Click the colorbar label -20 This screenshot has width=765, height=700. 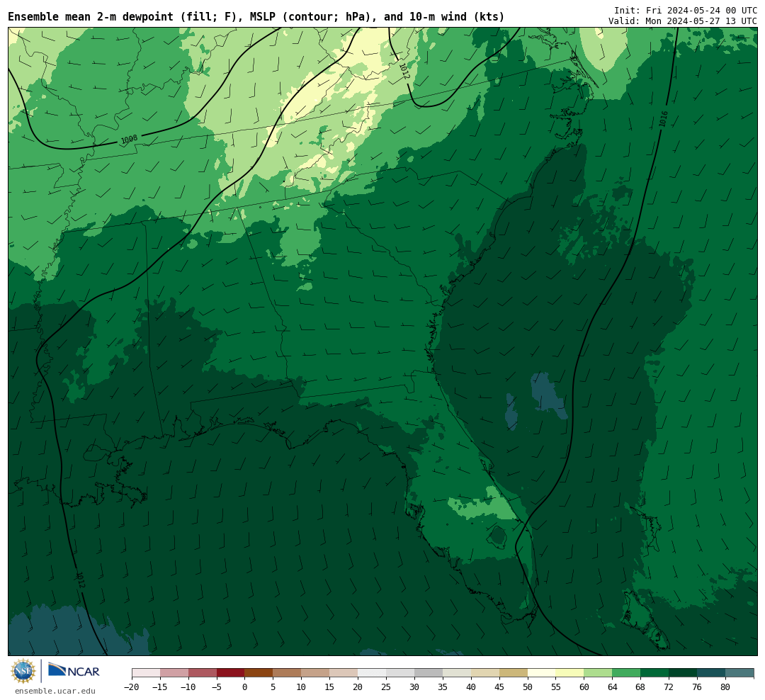pyautogui.click(x=132, y=687)
